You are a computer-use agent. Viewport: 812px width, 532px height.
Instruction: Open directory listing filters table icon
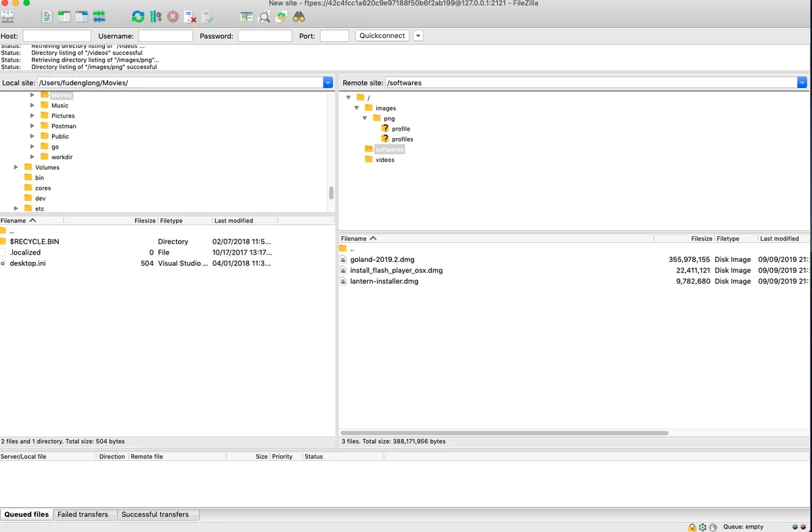pos(247,16)
